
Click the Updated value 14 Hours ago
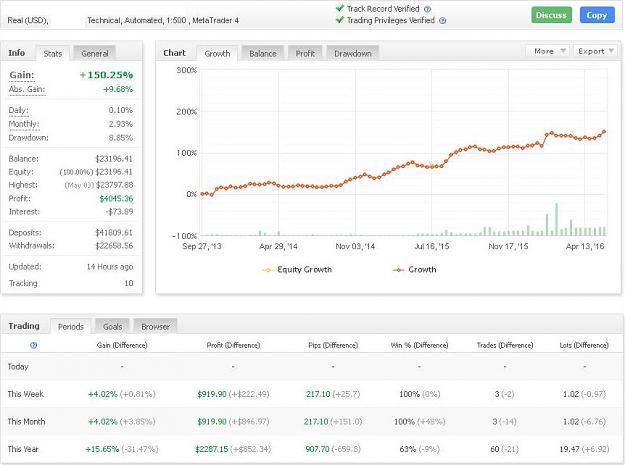(110, 267)
